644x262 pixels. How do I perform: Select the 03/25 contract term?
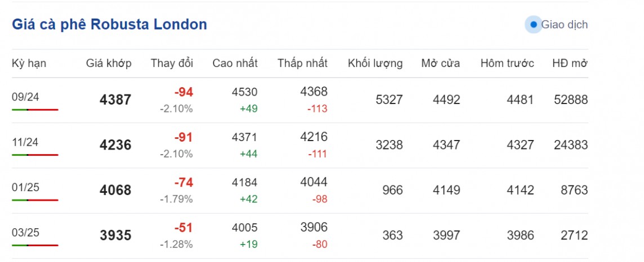tap(25, 232)
